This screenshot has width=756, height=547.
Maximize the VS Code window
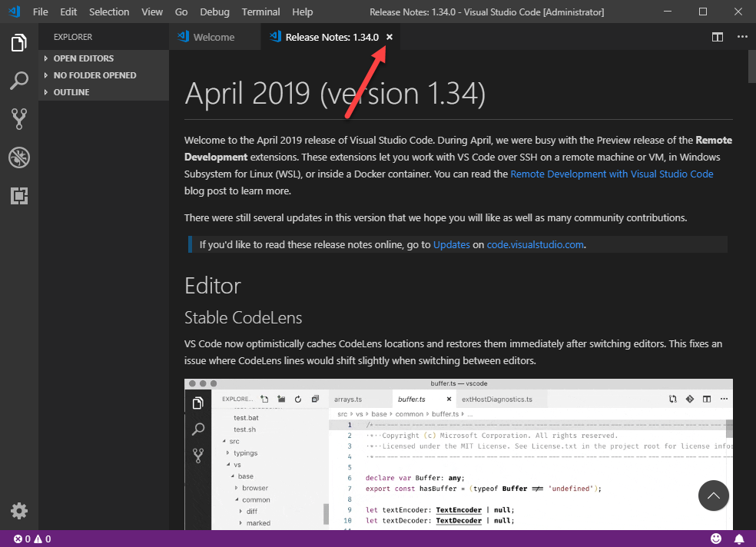coord(703,12)
